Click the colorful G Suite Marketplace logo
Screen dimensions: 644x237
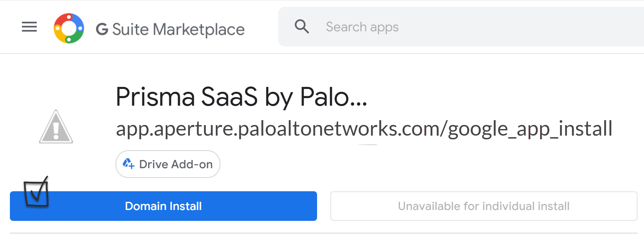(69, 28)
